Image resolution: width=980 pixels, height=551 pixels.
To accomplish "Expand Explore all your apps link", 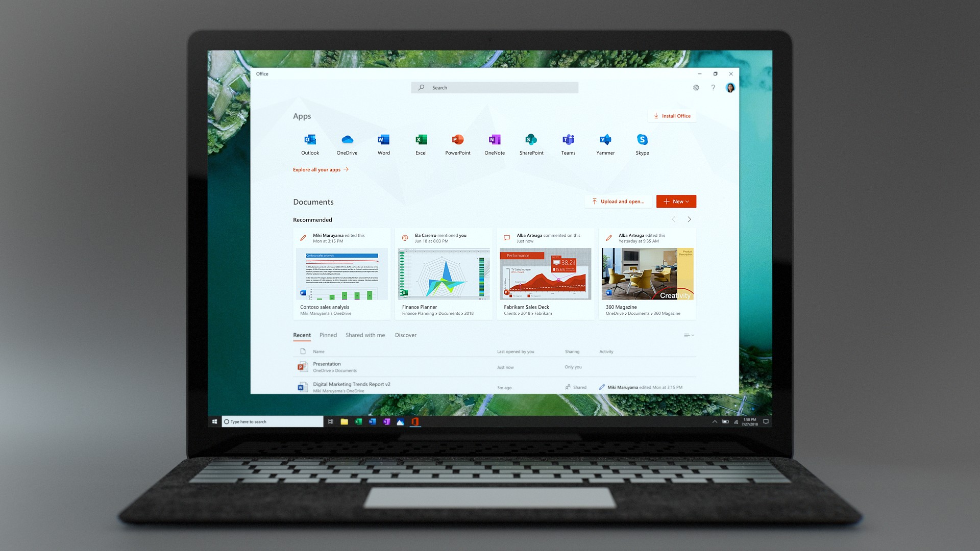I will coord(321,169).
